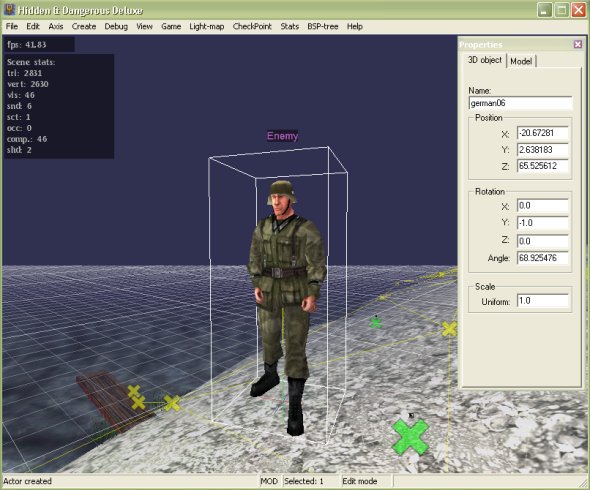Click the Angle field showing 68.925476
590x490 pixels.
click(542, 258)
